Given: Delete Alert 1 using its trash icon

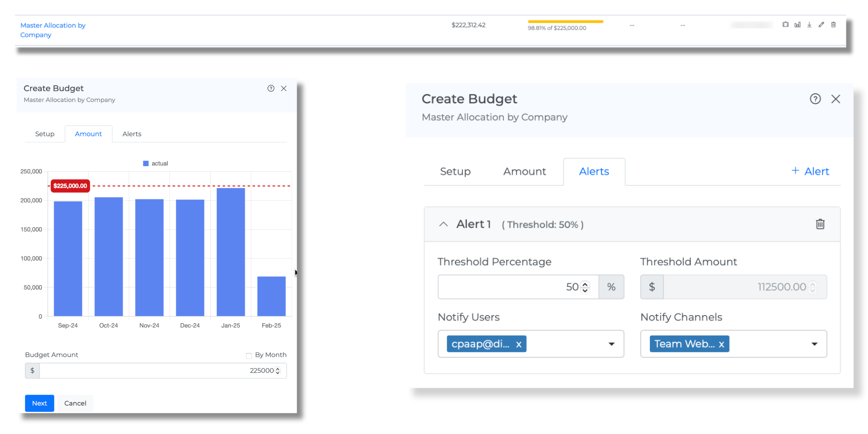Looking at the screenshot, I should [x=820, y=224].
